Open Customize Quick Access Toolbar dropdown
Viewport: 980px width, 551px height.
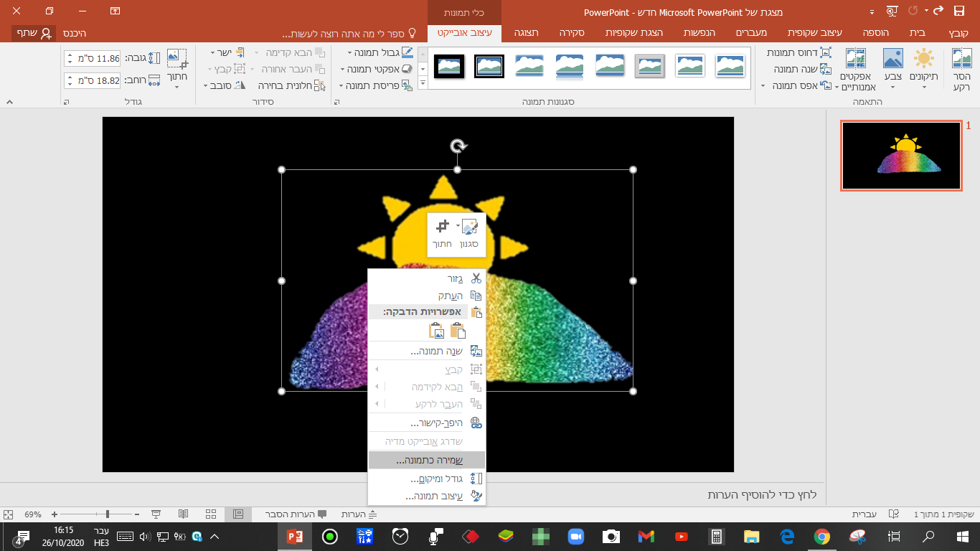point(872,11)
